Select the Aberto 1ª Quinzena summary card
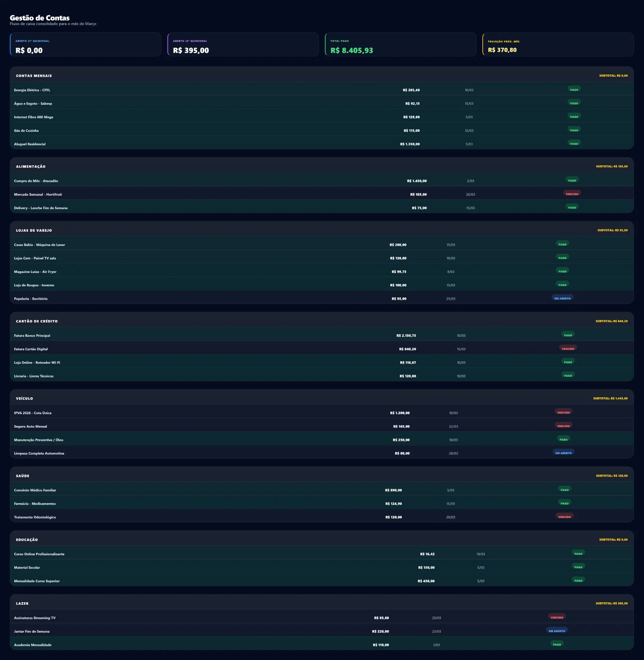Screen dimensions: 644x660 click(86, 45)
